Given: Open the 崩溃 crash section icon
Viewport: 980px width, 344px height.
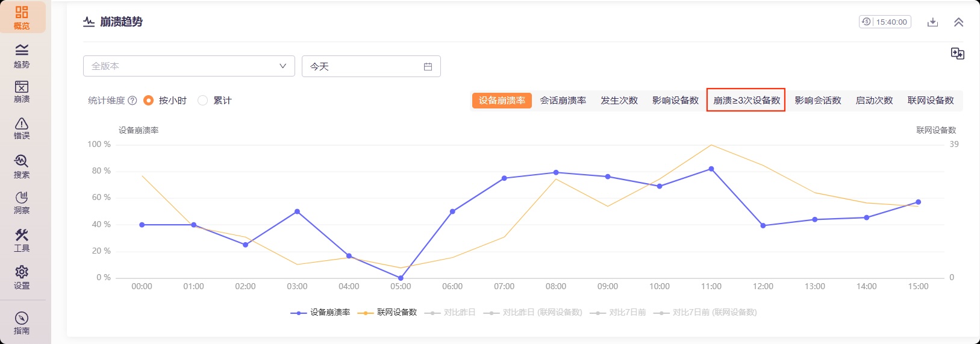Looking at the screenshot, I should click(22, 92).
